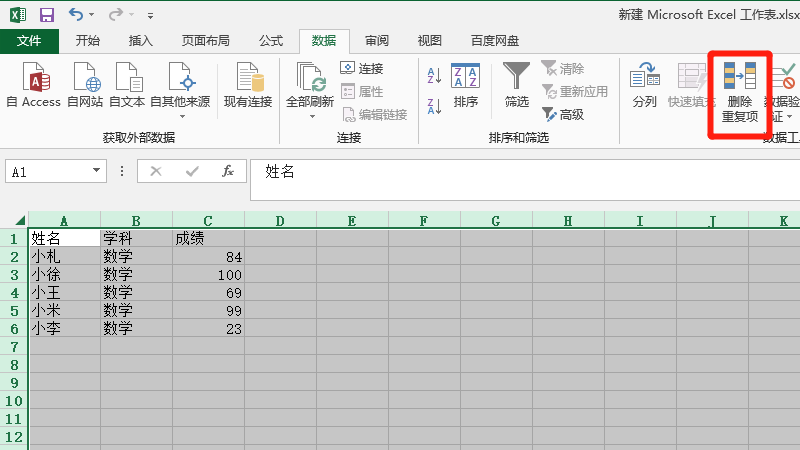Sort descending with the Z-to-A icon
800x450 pixels.
point(434,106)
